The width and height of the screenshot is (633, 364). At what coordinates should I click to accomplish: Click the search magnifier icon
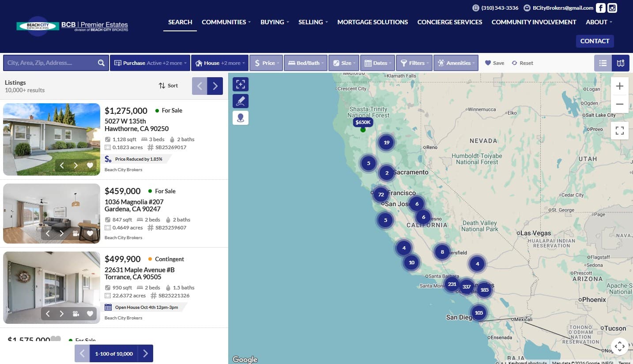click(101, 63)
